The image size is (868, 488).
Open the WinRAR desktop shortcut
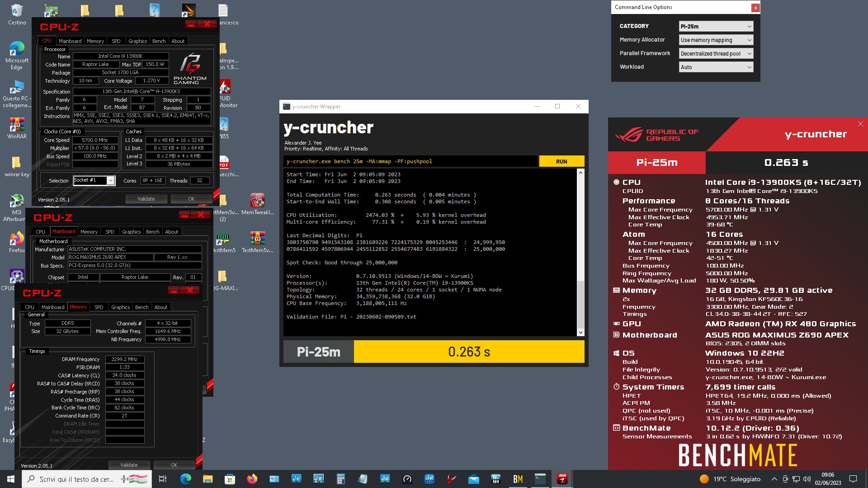tap(17, 128)
